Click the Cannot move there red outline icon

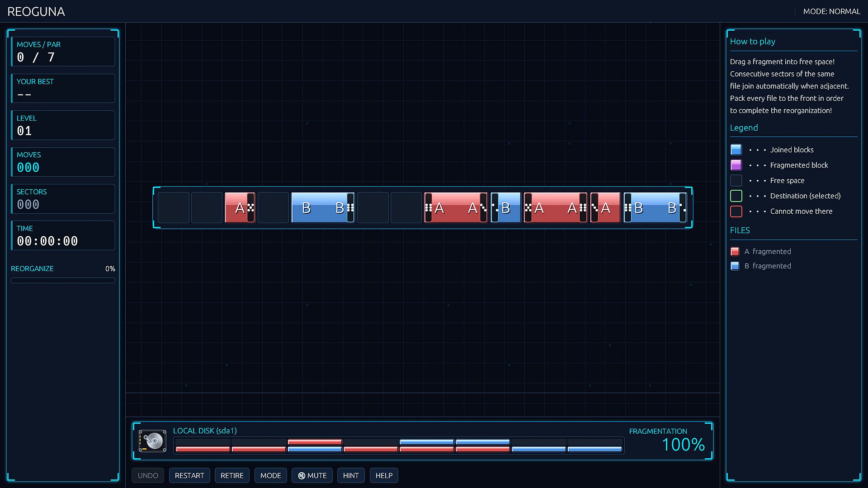click(736, 211)
